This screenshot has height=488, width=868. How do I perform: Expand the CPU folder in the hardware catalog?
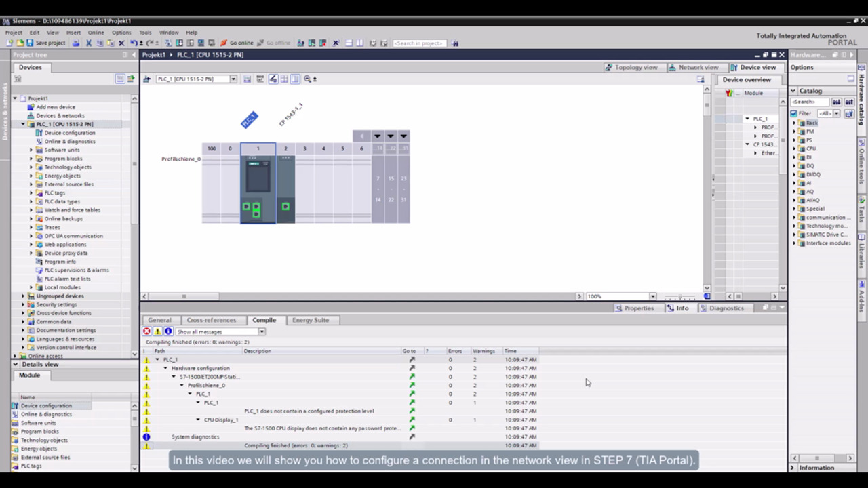795,148
